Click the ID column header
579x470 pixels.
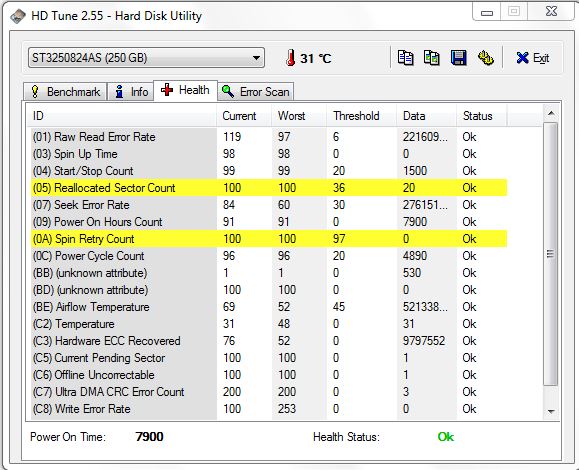(x=122, y=116)
